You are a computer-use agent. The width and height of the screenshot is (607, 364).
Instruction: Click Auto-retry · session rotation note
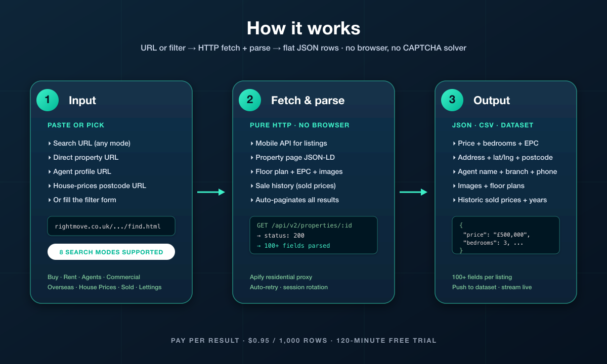[x=289, y=287]
